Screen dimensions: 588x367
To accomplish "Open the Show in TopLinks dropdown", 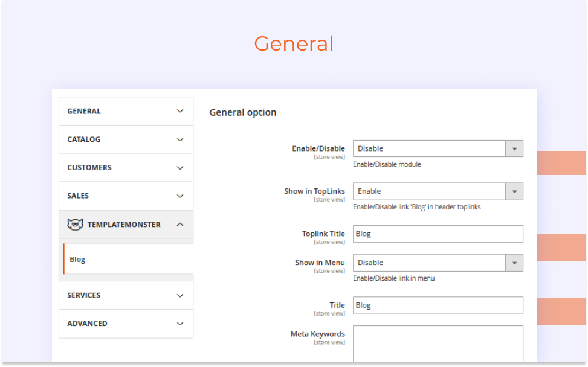I will pos(438,191).
